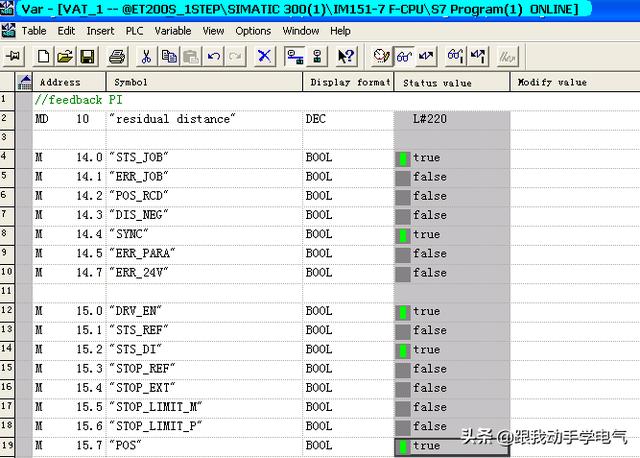Open the Table menu

point(34,31)
